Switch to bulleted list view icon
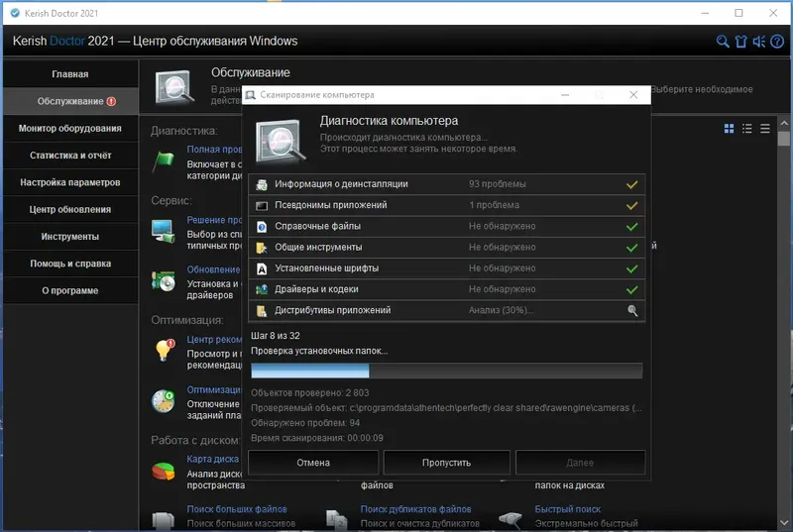The height and width of the screenshot is (532, 793). click(747, 129)
